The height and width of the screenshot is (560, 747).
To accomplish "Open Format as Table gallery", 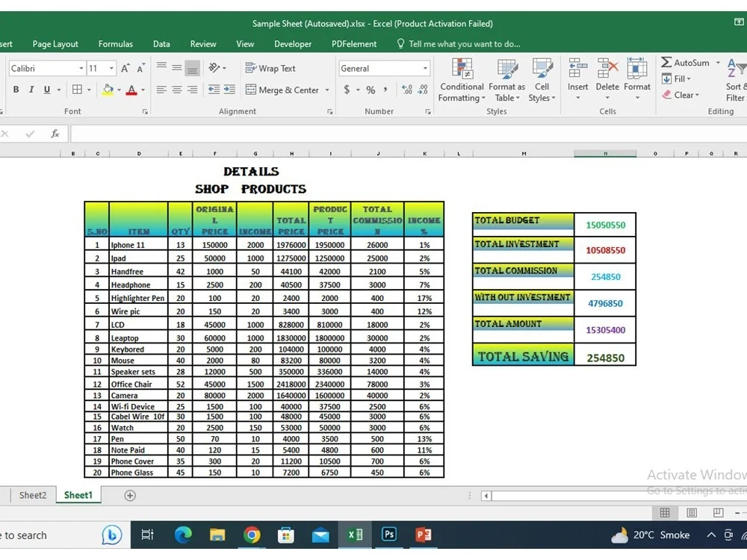I will click(507, 80).
